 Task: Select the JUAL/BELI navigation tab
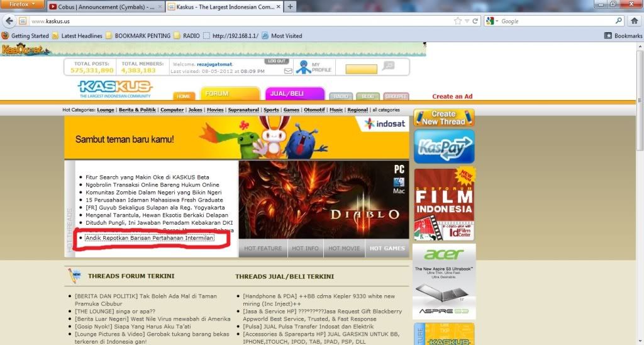click(x=294, y=93)
